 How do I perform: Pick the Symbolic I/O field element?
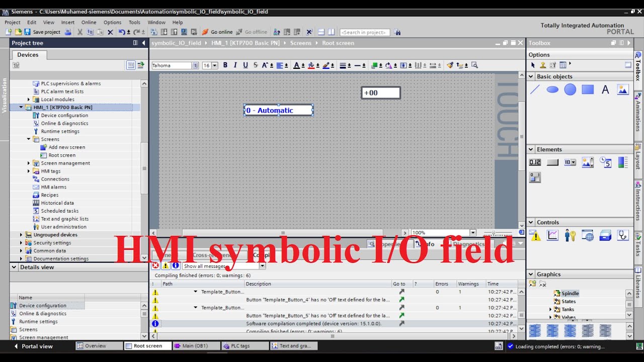pos(570,162)
